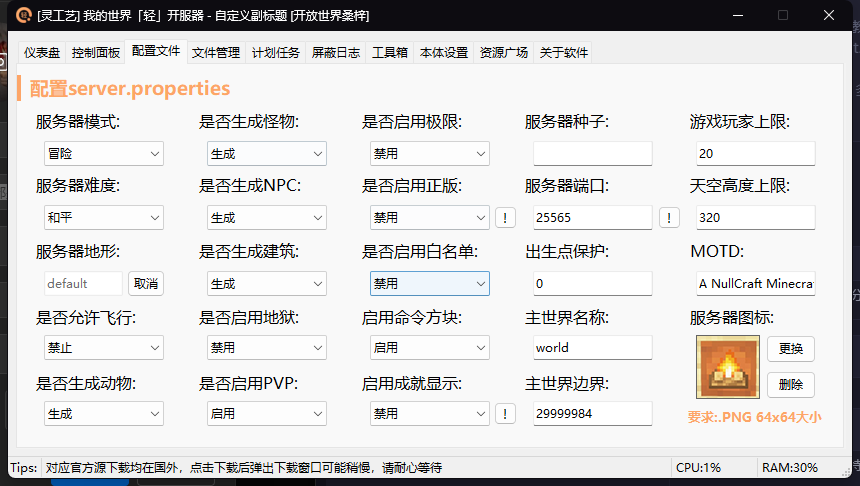Click the 取消 button beside server terrain
Screen dimensions: 860x486
pos(146,284)
